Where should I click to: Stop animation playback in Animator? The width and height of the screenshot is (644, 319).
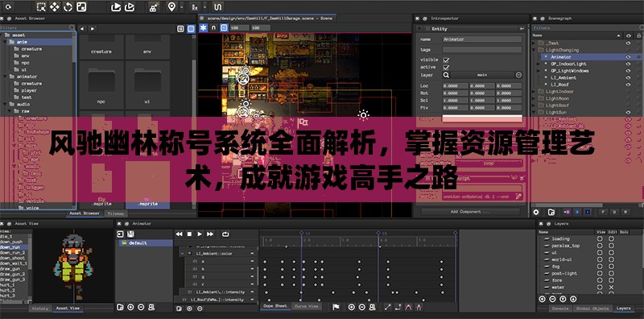(x=189, y=234)
